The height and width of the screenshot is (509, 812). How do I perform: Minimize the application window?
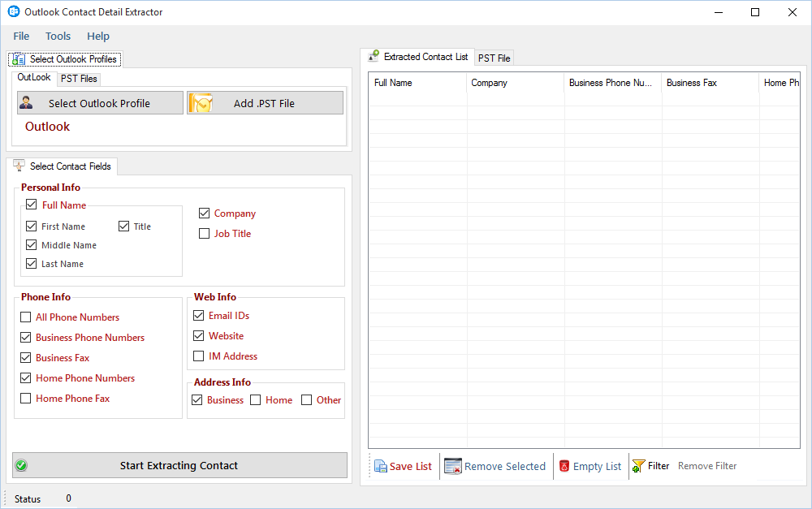click(x=719, y=12)
